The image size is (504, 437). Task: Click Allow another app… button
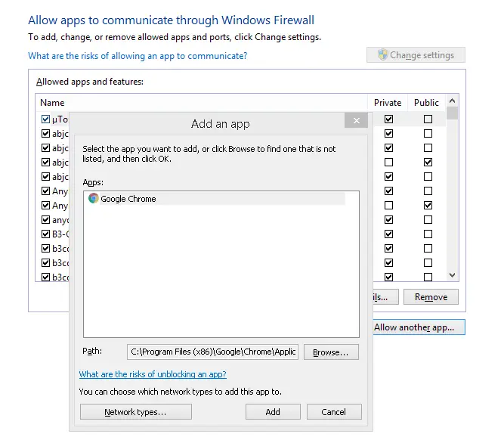click(x=419, y=327)
